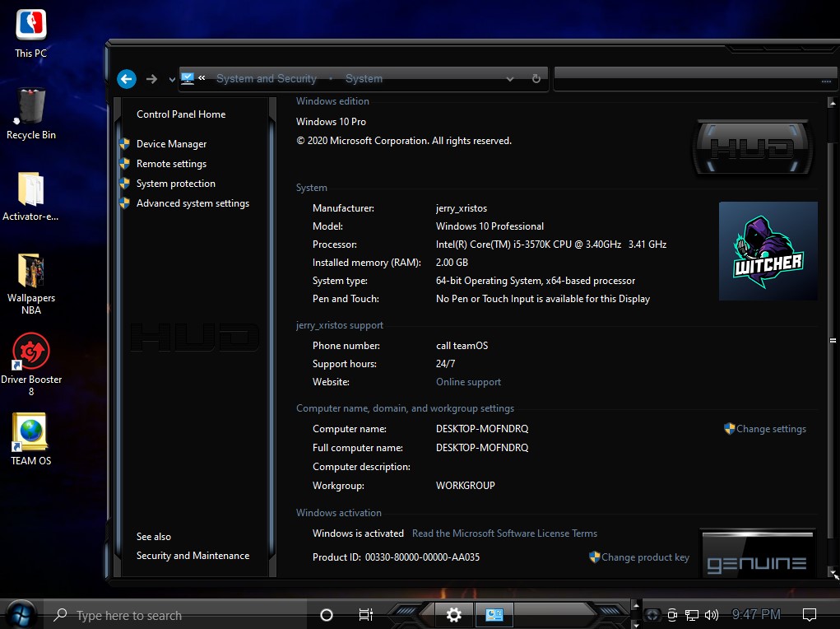
Task: Open the Action Center notifications icon
Action: click(x=809, y=614)
